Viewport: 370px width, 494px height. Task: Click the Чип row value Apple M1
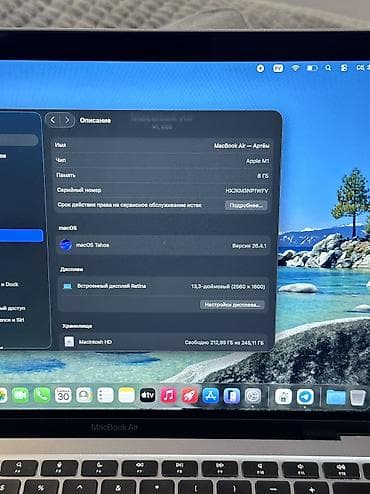(257, 161)
